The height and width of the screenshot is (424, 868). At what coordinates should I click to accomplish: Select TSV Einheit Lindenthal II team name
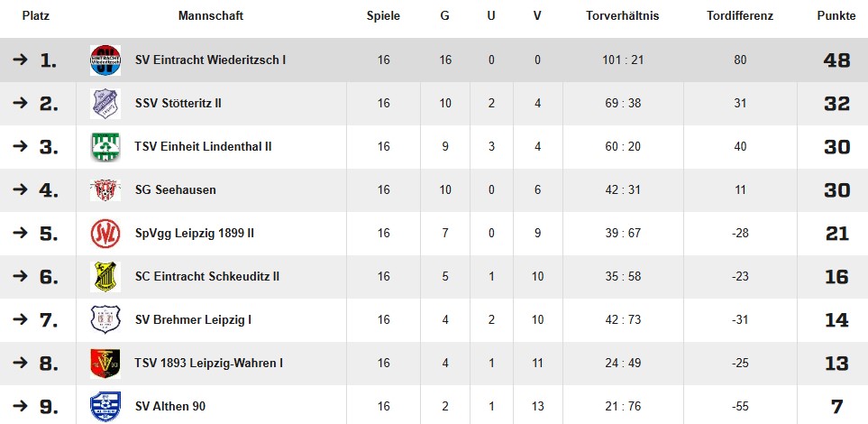coord(203,147)
